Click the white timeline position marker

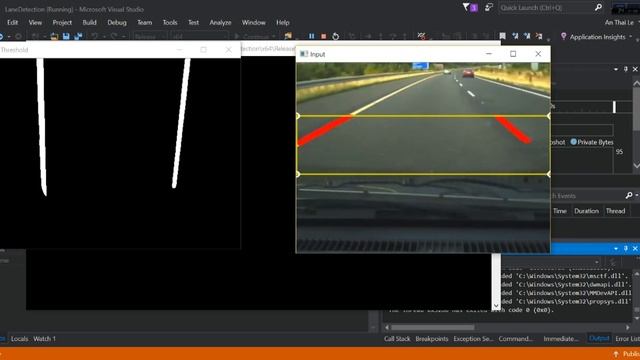click(x=614, y=107)
